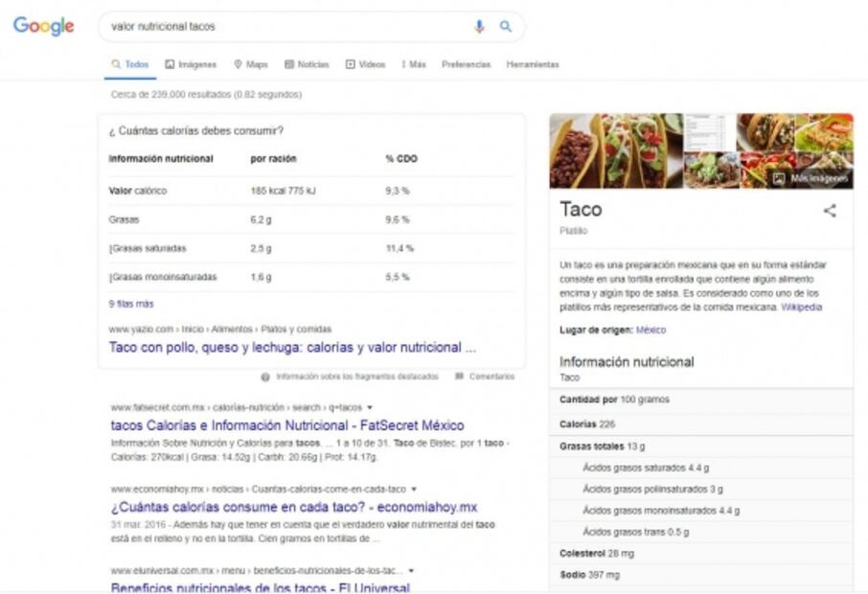The width and height of the screenshot is (868, 594).
Task: Click 'Cantidad por 100 gramos' row
Action: (x=701, y=400)
